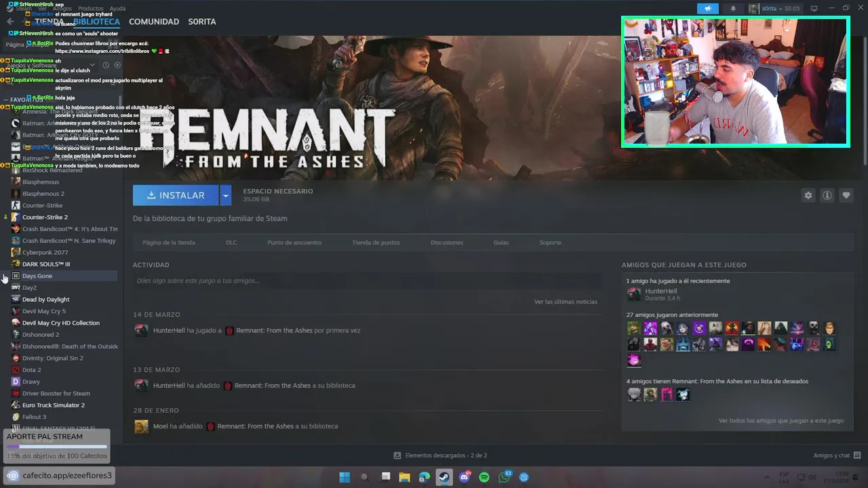Open Spotify icon on taskbar
This screenshot has width=868, height=488.
click(484, 477)
